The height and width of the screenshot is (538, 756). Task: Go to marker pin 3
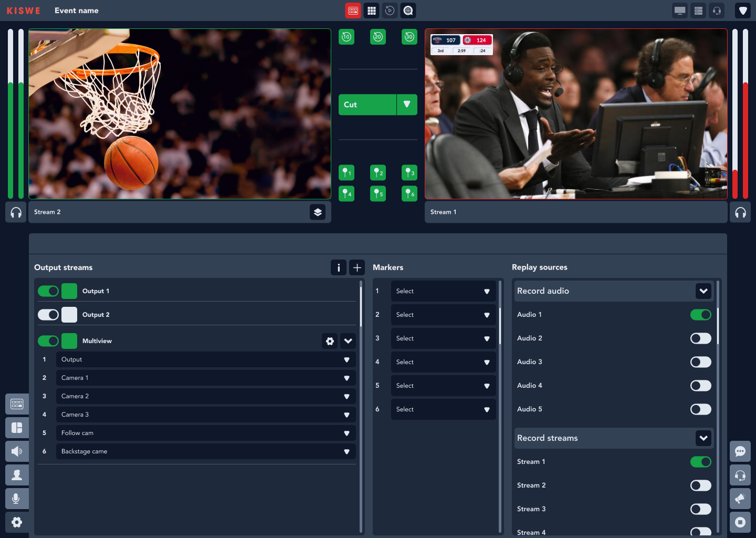[409, 172]
